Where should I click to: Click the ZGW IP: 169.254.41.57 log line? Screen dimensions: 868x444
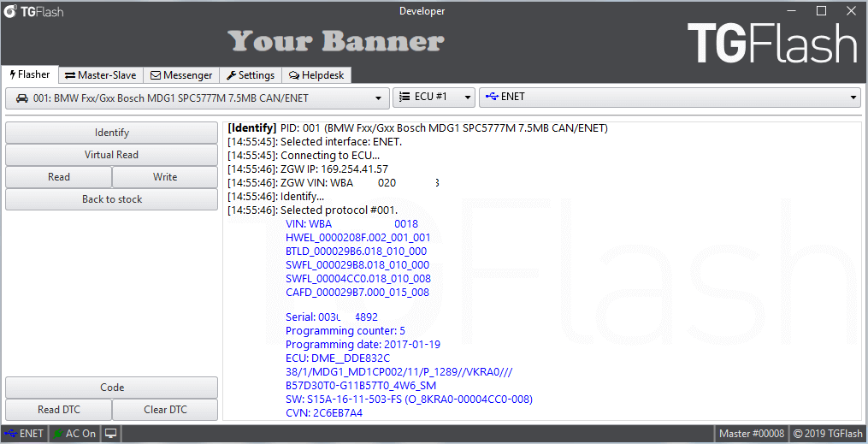coord(308,169)
